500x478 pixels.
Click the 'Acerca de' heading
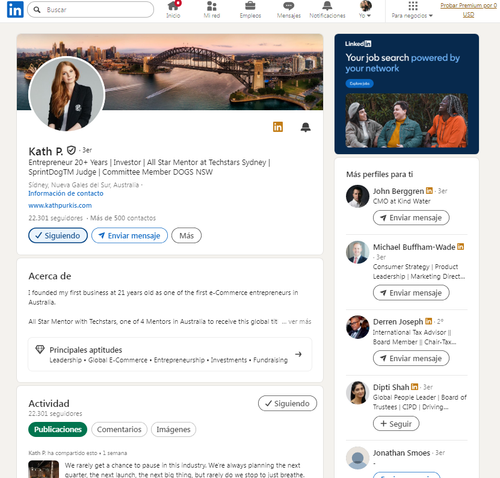point(50,276)
